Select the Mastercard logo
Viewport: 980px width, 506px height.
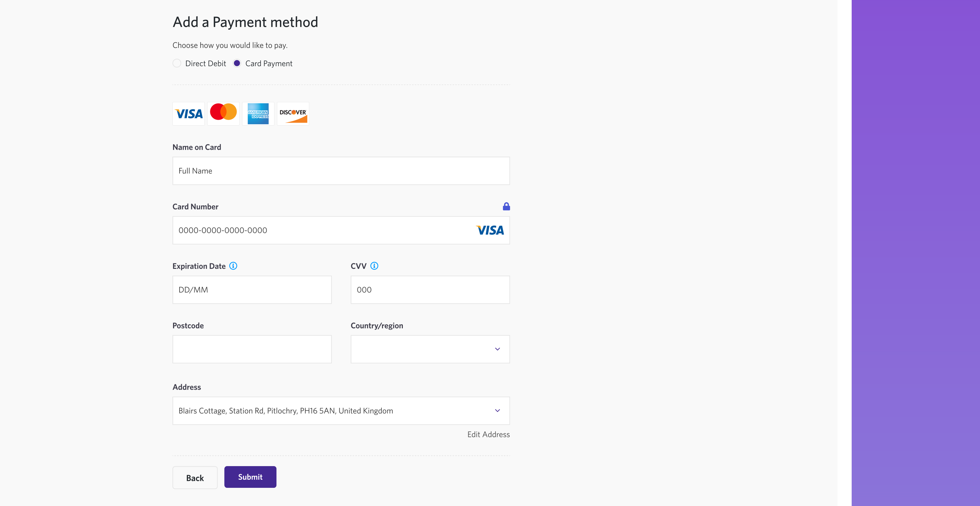[x=223, y=113]
